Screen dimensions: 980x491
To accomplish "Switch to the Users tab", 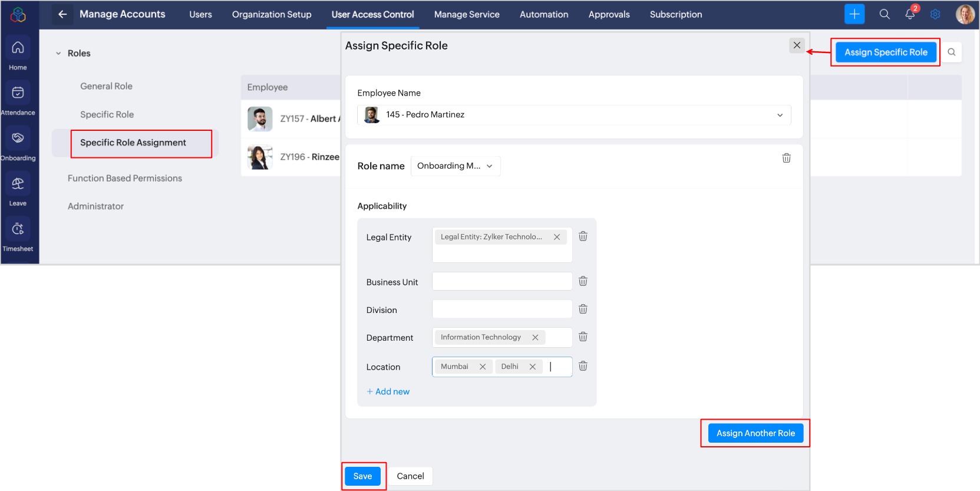I will pyautogui.click(x=200, y=14).
